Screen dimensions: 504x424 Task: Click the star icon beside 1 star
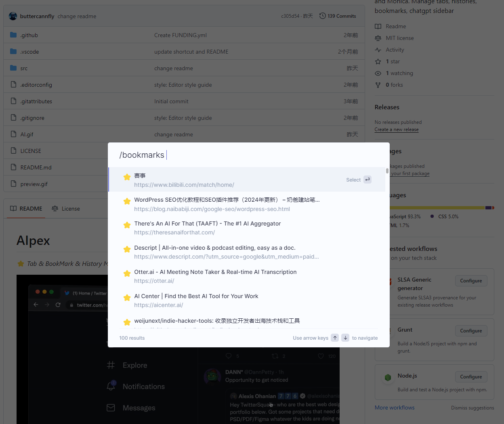coord(378,61)
